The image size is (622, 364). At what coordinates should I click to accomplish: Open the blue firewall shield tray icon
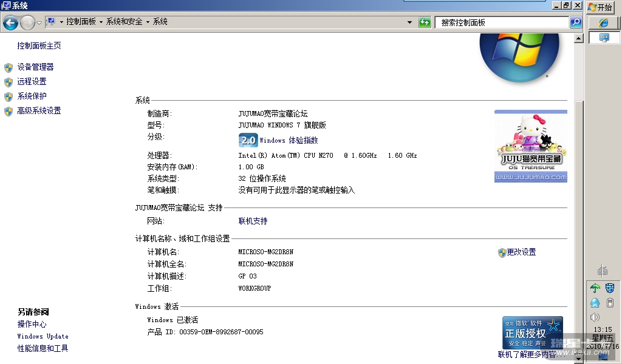tap(610, 288)
